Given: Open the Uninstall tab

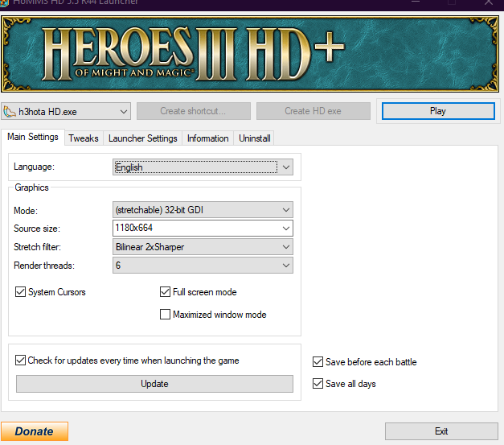Looking at the screenshot, I should click(x=255, y=138).
